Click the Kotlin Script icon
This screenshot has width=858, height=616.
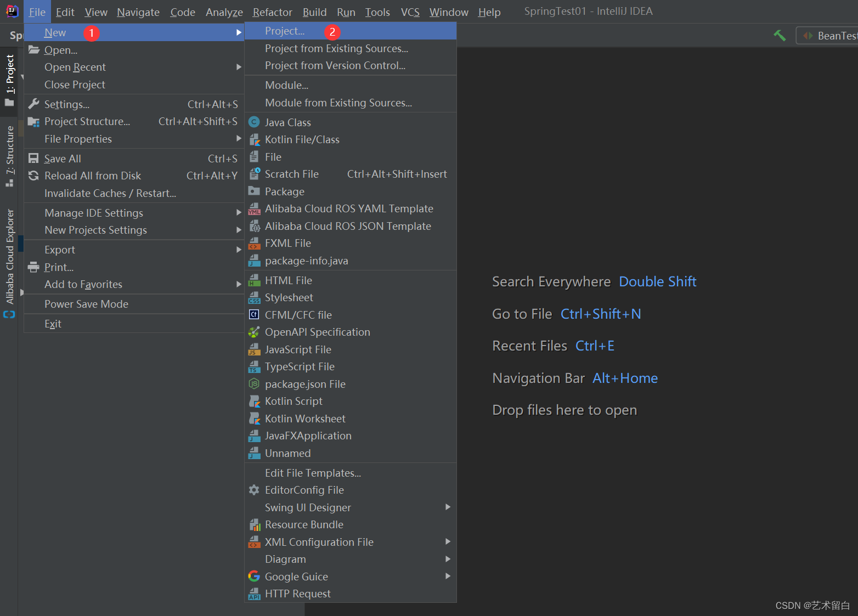(254, 401)
